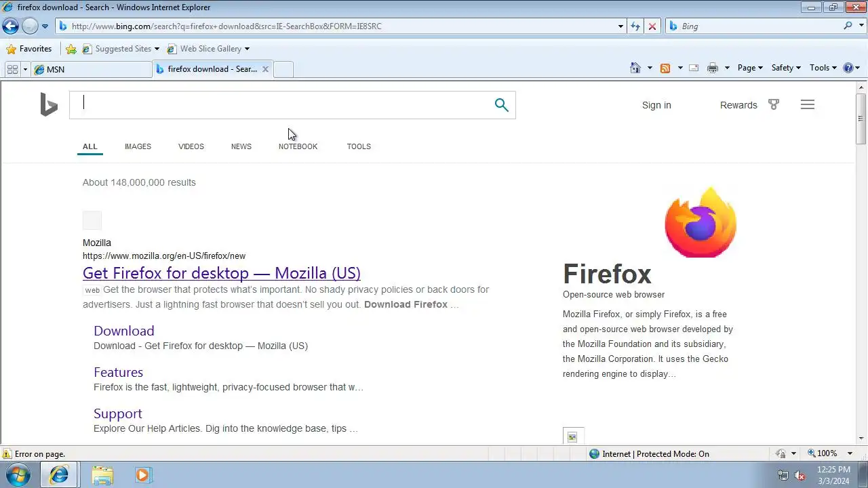Open the Page menu
This screenshot has height=488, width=868.
pos(750,68)
